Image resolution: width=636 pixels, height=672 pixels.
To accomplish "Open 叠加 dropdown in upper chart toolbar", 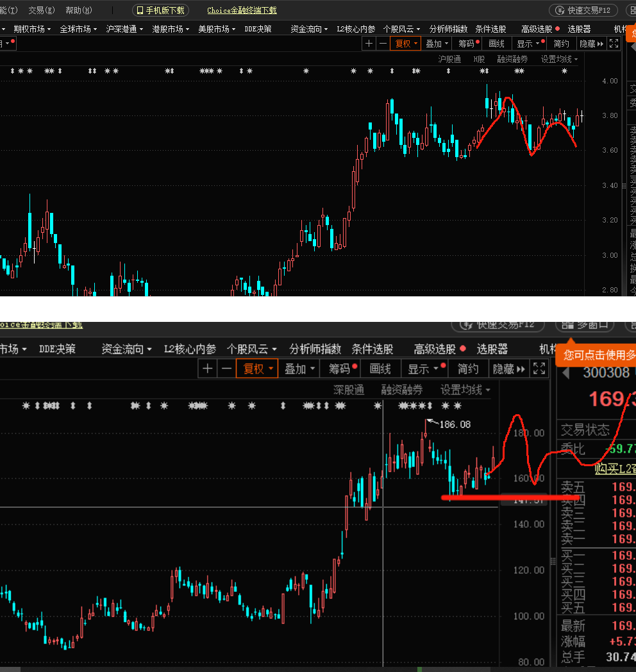I will [x=437, y=44].
